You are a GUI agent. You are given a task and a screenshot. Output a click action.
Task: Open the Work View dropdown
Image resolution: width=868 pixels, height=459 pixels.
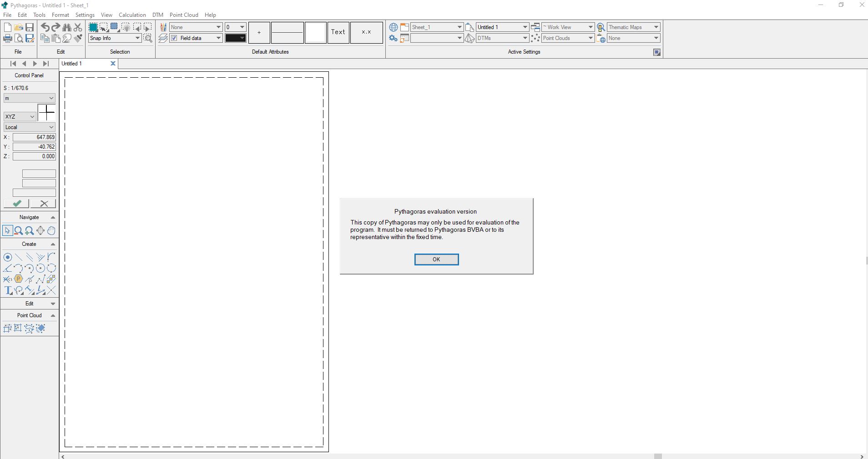568,27
